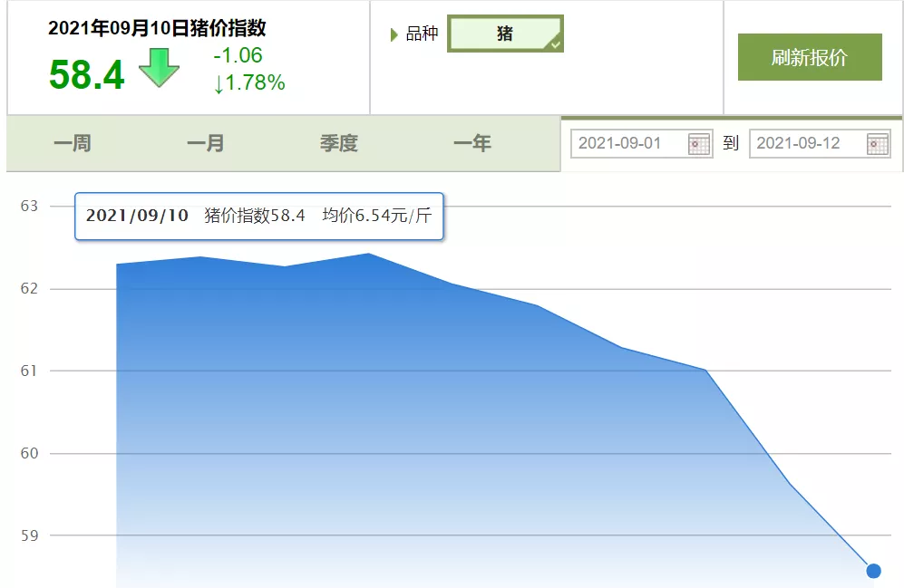Click the y-axis label 63
Screen dimensions: 904x588
(29, 206)
